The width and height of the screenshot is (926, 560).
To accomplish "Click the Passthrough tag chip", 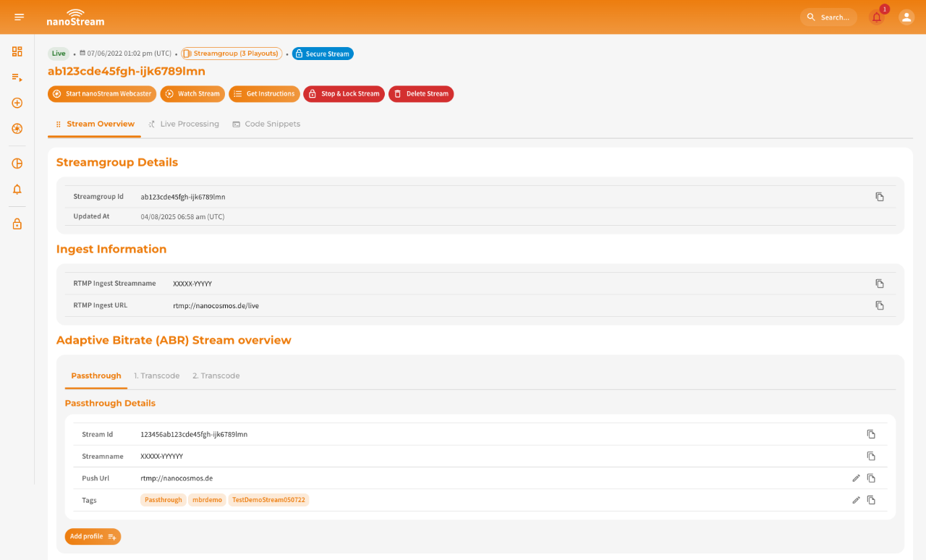I will pos(163,500).
